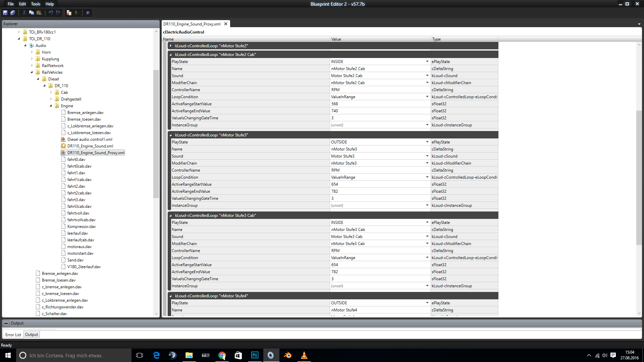Click the Undo arrow icon
Viewport: 644px width, 362px height.
(51, 13)
